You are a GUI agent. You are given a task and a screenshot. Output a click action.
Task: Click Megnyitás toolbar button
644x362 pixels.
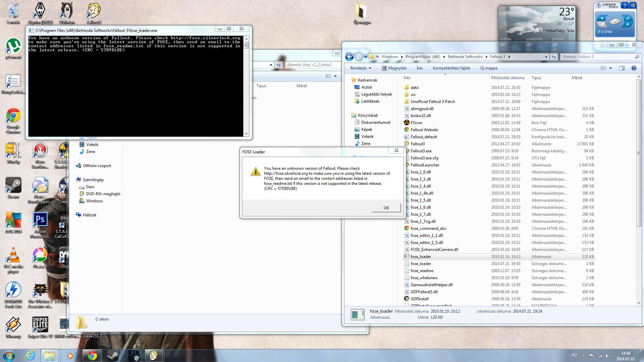(x=394, y=68)
